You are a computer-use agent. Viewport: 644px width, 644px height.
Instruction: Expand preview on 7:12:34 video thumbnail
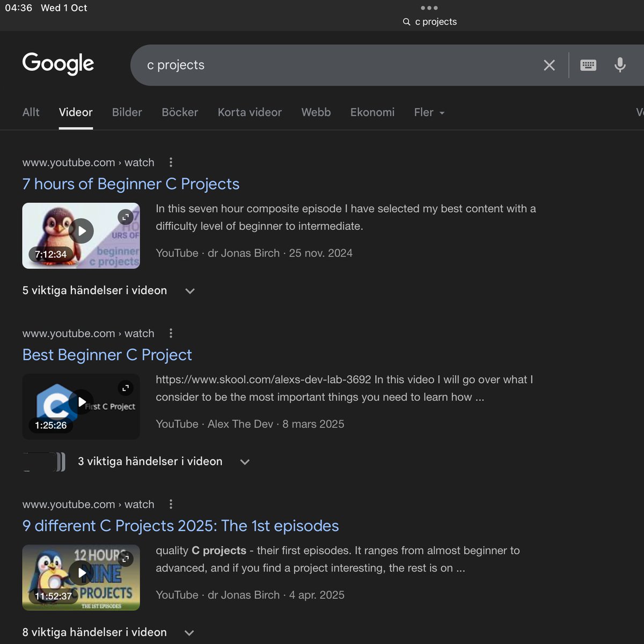pyautogui.click(x=125, y=217)
